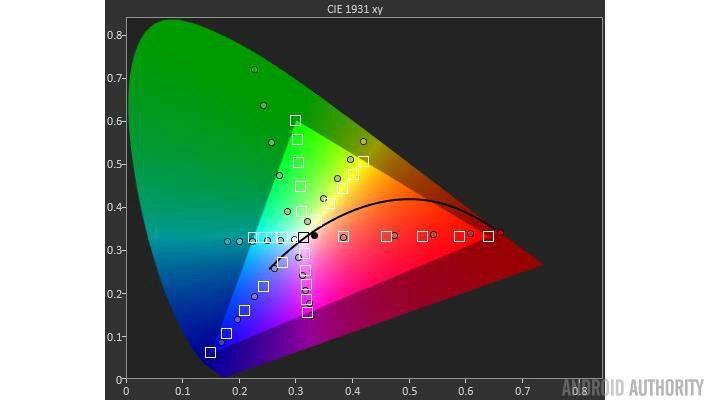Click the peak of the black curve
The height and width of the screenshot is (400, 711).
pos(408,199)
